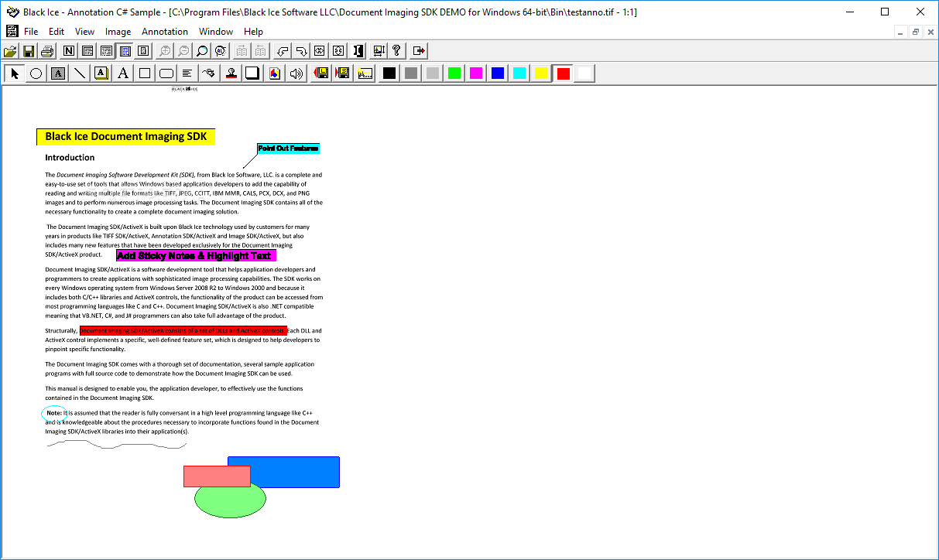
Task: Click the cyan circle around 'Note:'
Action: [54, 415]
